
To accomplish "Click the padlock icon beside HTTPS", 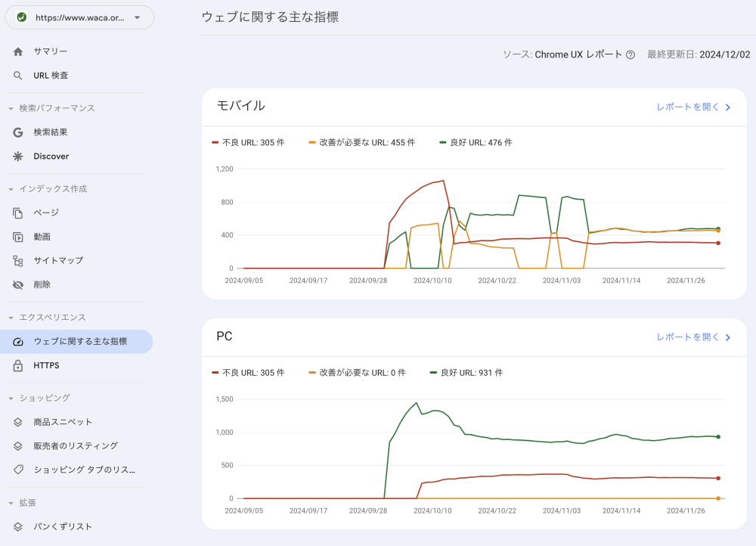I will tap(18, 365).
